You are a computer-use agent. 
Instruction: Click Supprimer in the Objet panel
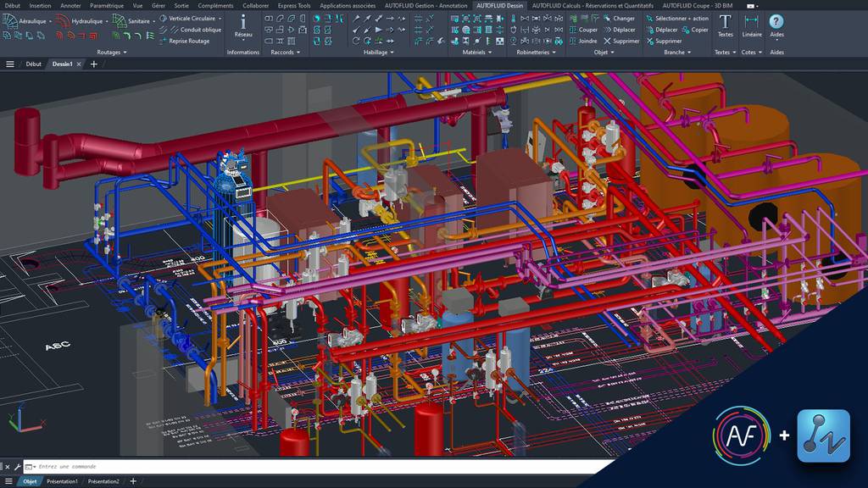point(621,41)
